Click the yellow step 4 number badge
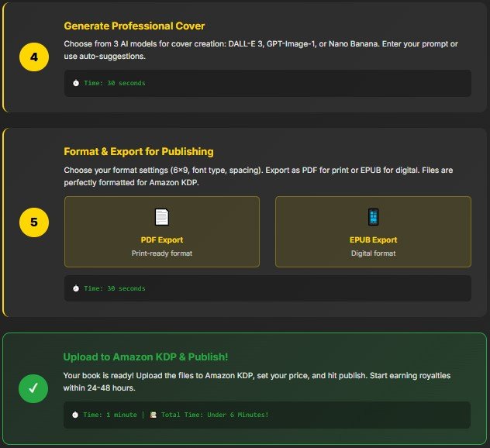Image resolution: width=490 pixels, height=448 pixels. (x=33, y=57)
